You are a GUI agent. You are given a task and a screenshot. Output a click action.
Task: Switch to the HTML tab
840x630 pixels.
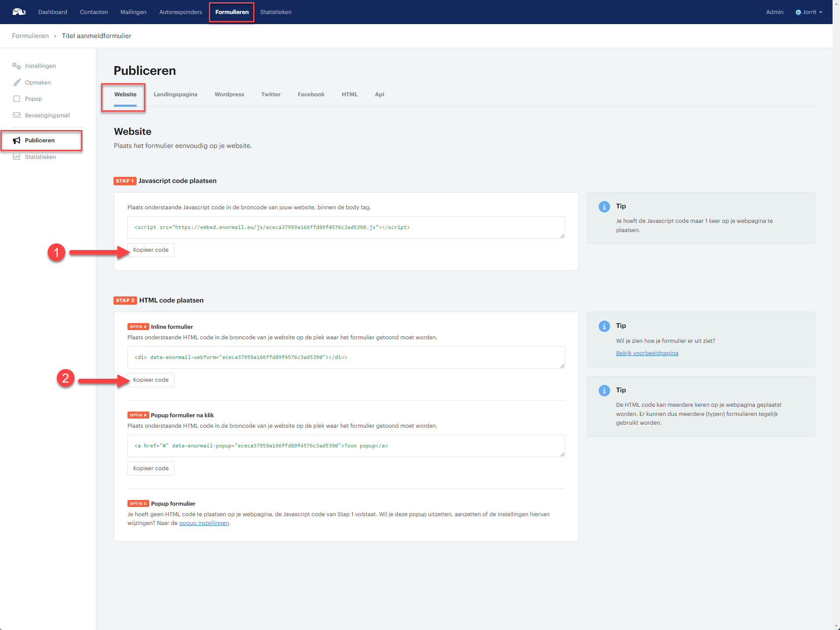[x=349, y=95]
